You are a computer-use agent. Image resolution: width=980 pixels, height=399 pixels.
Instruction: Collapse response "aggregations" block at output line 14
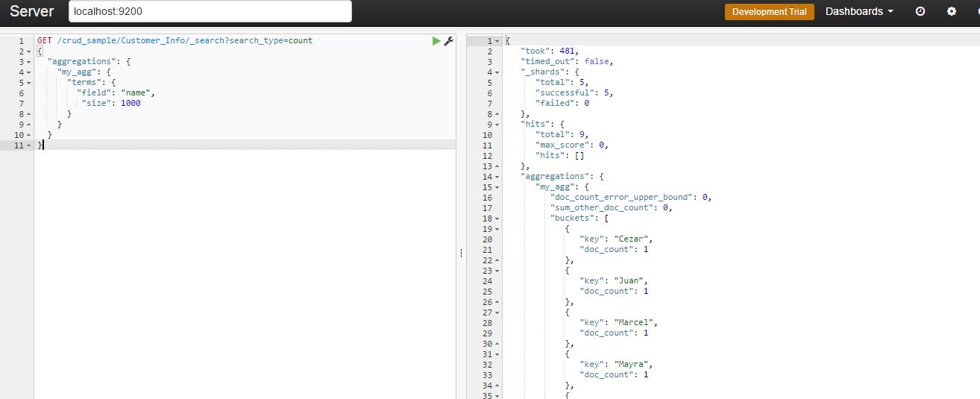(x=497, y=177)
